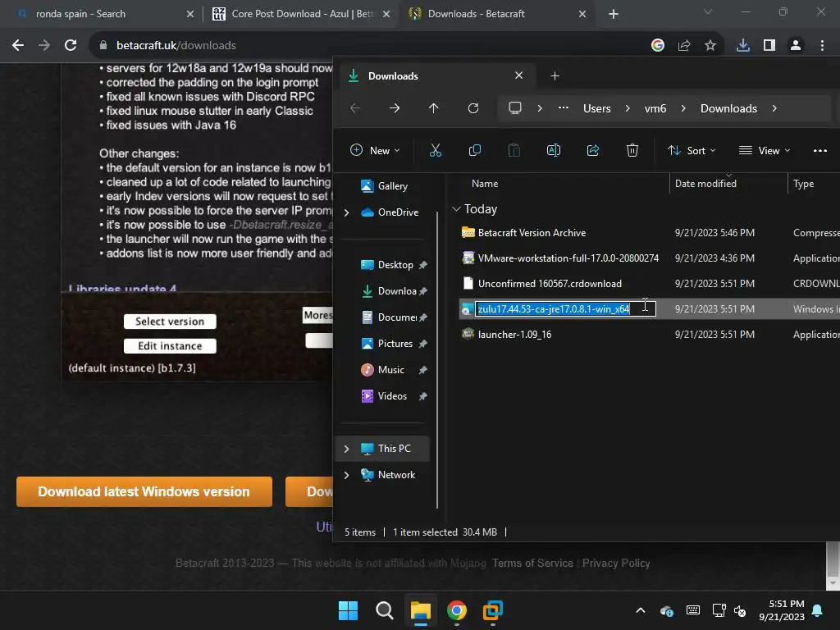The width and height of the screenshot is (840, 630).
Task: Sort by Date modified column header
Action: click(705, 184)
